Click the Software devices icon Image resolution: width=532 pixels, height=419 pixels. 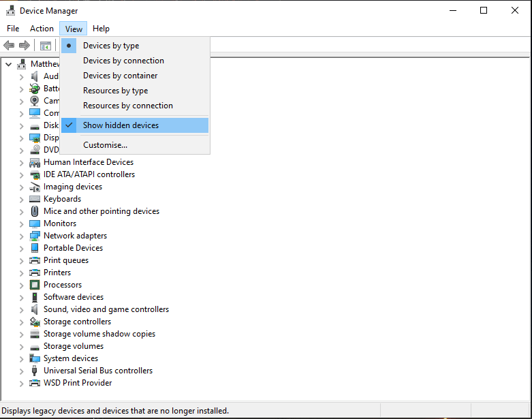coord(35,297)
